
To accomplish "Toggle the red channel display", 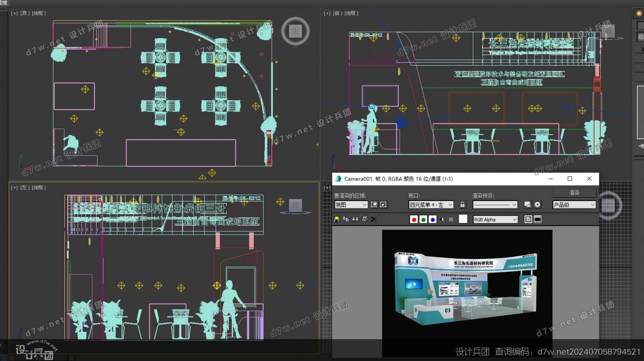I will coord(414,220).
